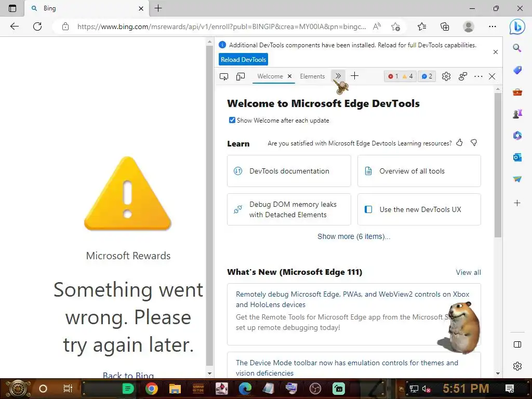View site information lock icon
Image resolution: width=532 pixels, height=399 pixels.
click(x=65, y=26)
